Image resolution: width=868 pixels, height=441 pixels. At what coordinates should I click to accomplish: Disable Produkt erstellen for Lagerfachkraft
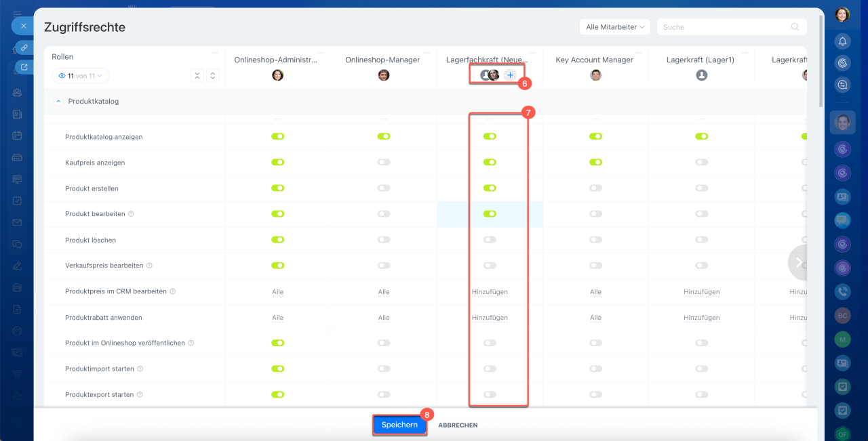(490, 188)
